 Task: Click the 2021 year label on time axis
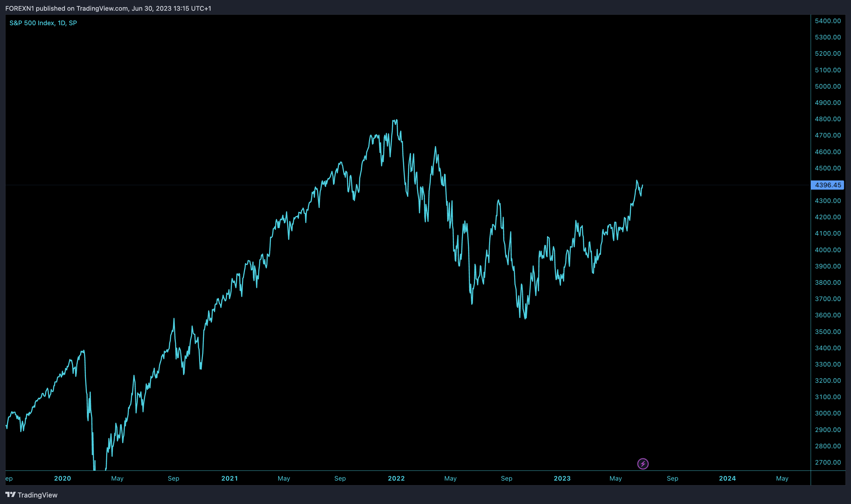(230, 478)
